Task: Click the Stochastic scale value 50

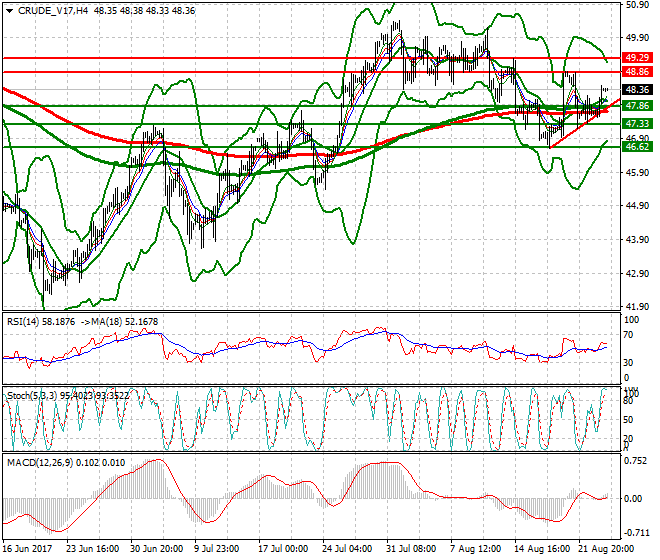Action: click(x=628, y=420)
